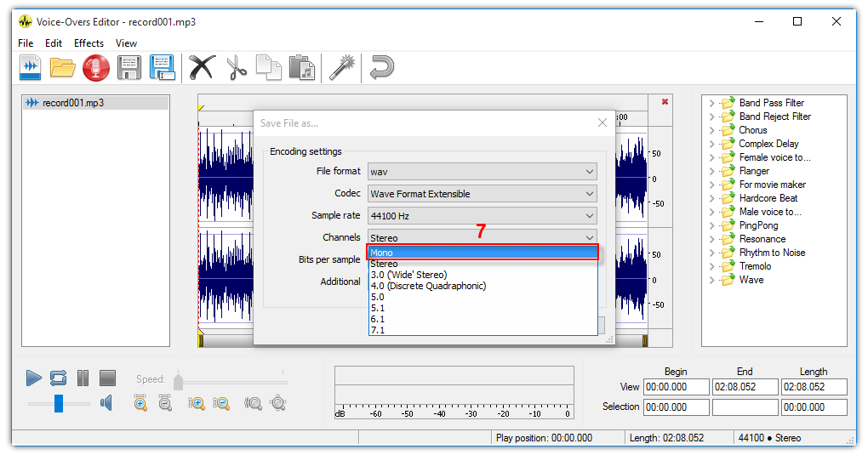
Task: Open the Edit menu
Action: (x=54, y=43)
